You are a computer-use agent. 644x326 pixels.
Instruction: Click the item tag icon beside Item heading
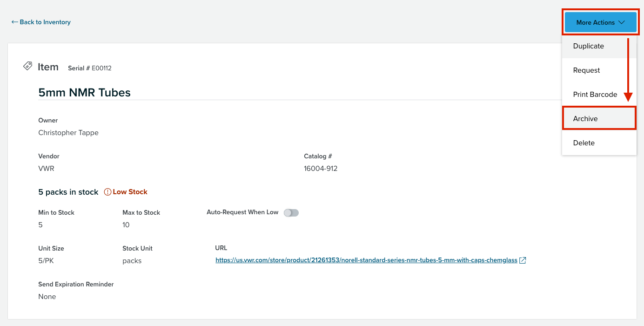pyautogui.click(x=27, y=66)
